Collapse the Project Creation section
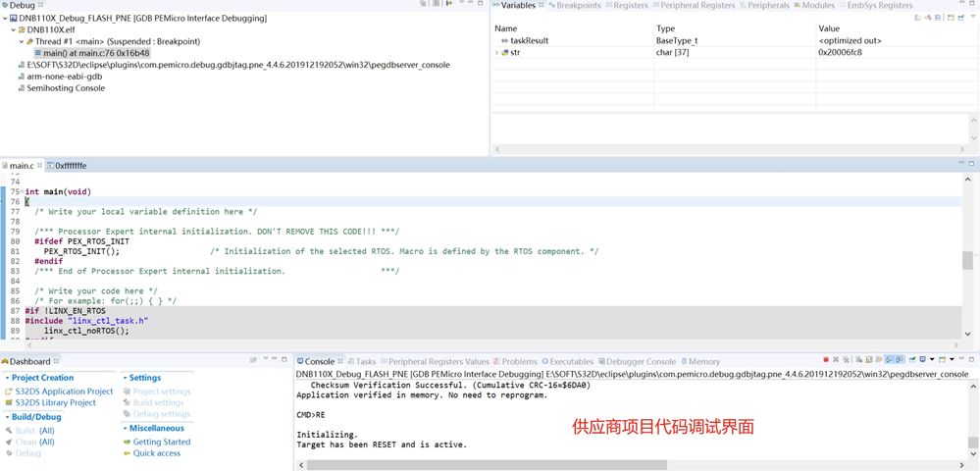980x471 pixels. tap(7, 378)
